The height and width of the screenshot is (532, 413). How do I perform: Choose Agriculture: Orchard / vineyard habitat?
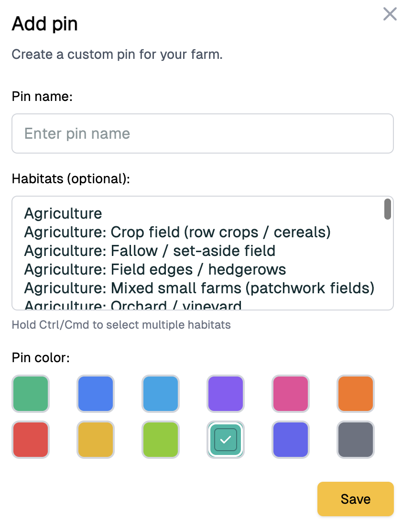(133, 305)
